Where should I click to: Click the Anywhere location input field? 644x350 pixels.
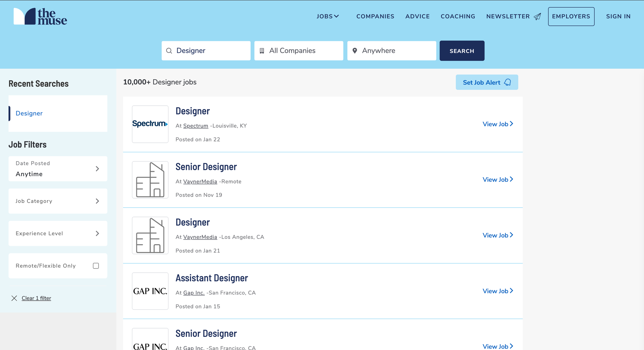point(396,51)
